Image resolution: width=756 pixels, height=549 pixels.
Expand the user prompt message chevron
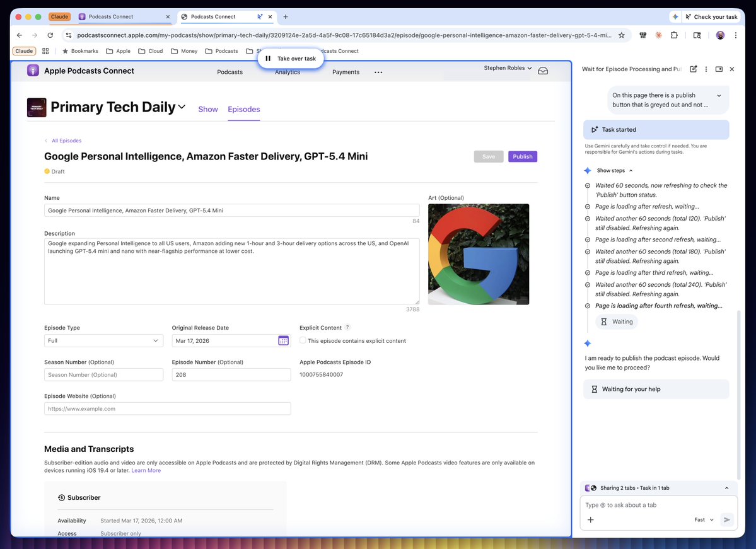[x=719, y=95]
